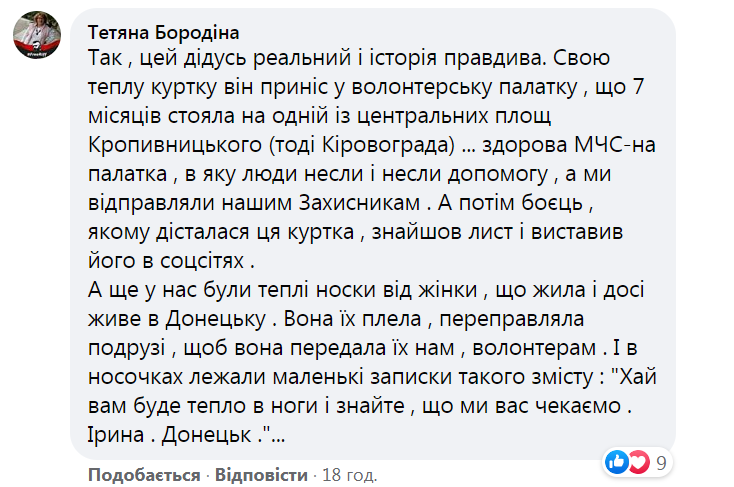Reply to the comment via Відповісти
Viewport: 734px width, 487px height.
260,471
